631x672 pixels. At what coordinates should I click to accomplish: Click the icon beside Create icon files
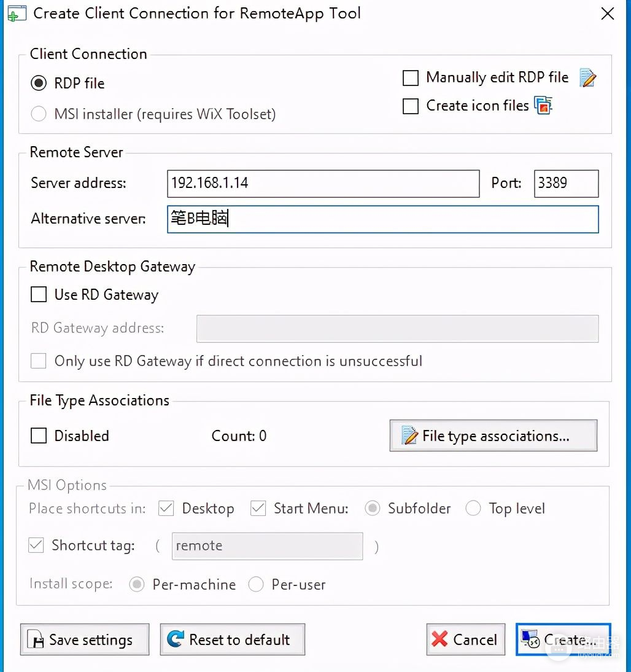[x=543, y=106]
